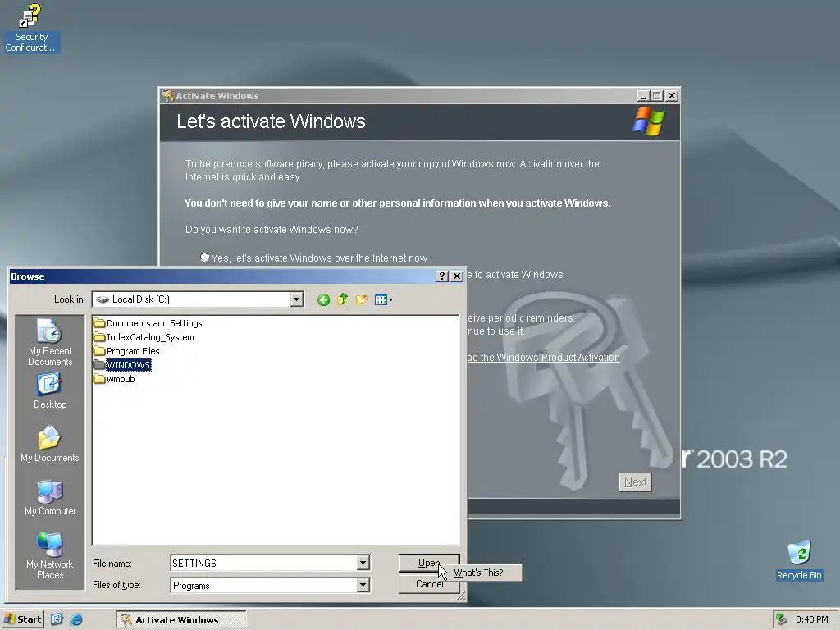Go up one level in Browse dialog
Image resolution: width=840 pixels, height=630 pixels.
(342, 299)
